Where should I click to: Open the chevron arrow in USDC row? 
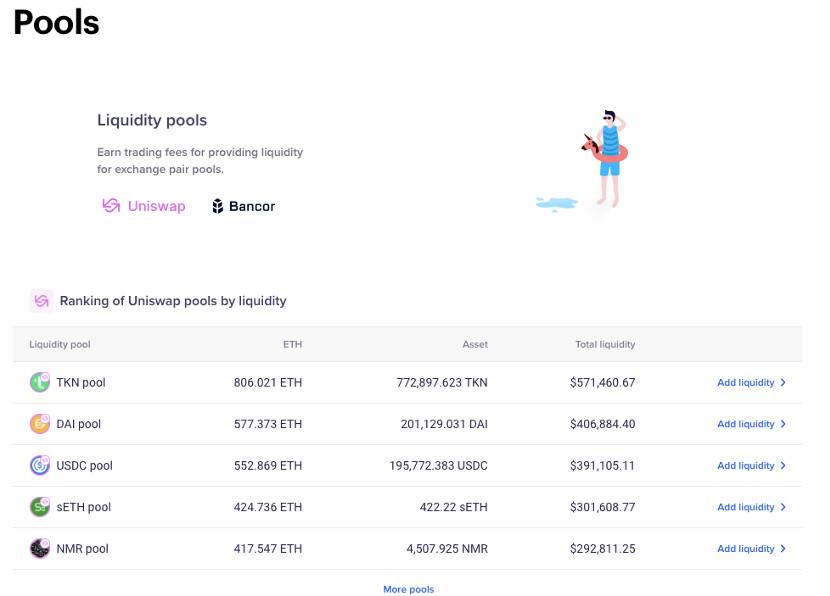coord(783,465)
